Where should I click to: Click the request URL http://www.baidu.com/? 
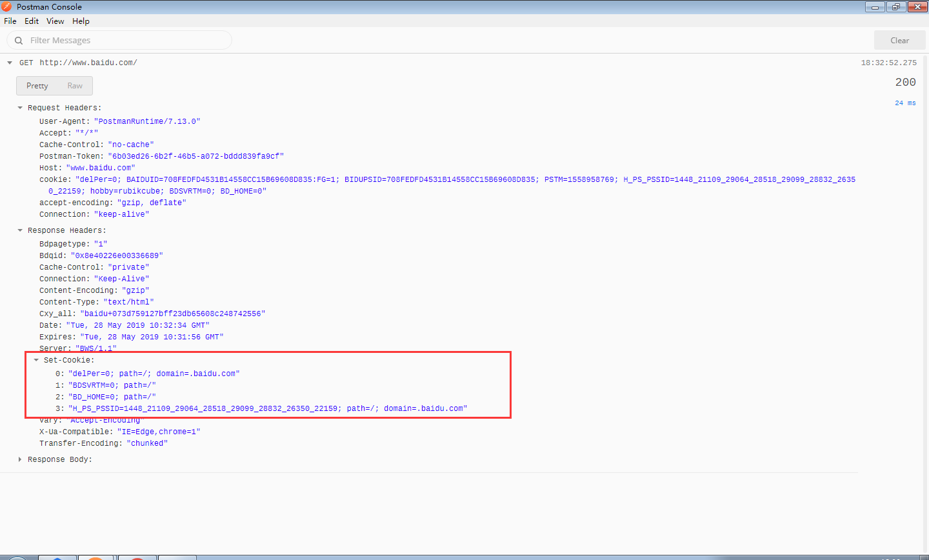[88, 63]
